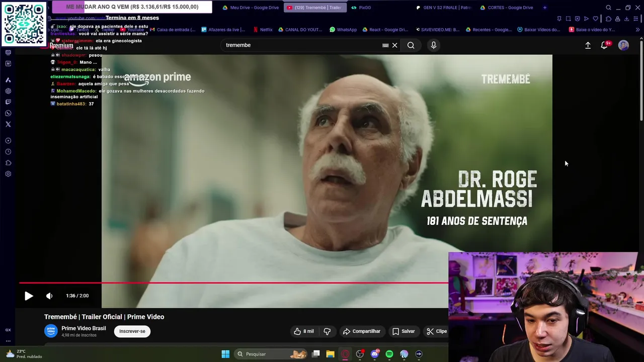Screen dimensions: 644x362
Task: Switch to the PixGG tab
Action: click(361, 8)
